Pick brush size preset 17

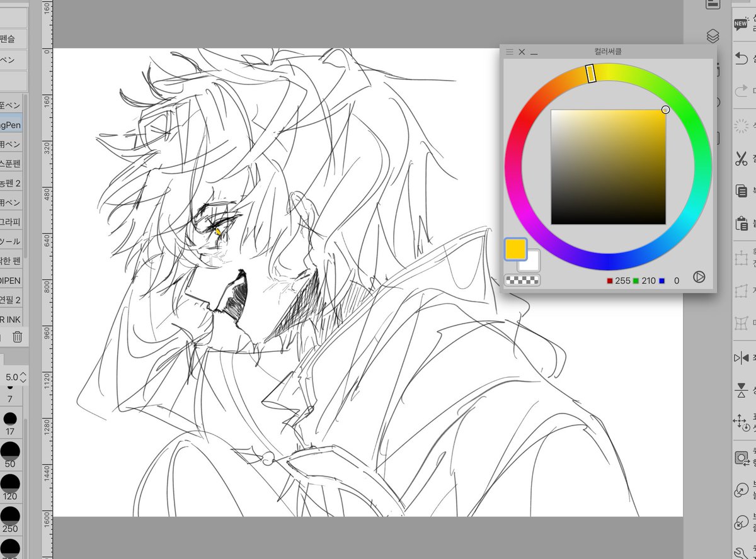[x=10, y=424]
